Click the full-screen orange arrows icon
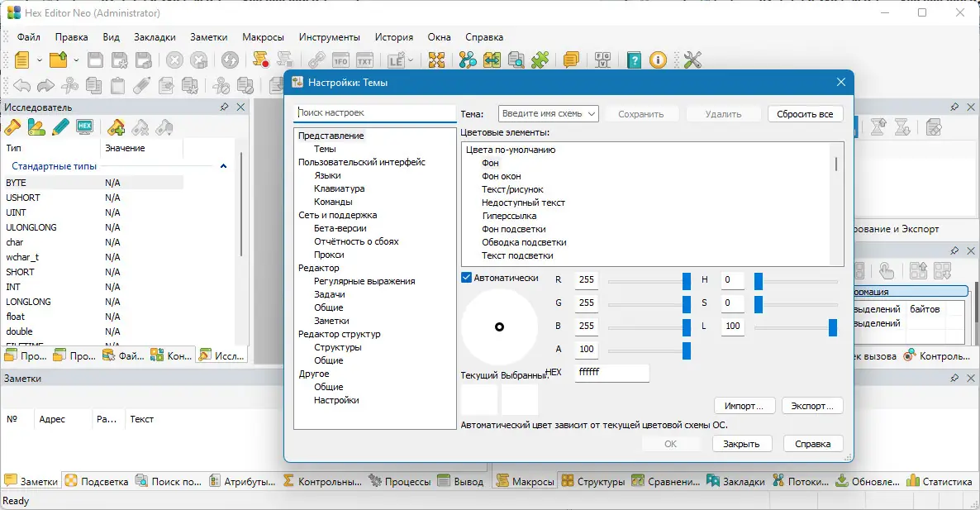The width and height of the screenshot is (980, 510). (x=436, y=60)
